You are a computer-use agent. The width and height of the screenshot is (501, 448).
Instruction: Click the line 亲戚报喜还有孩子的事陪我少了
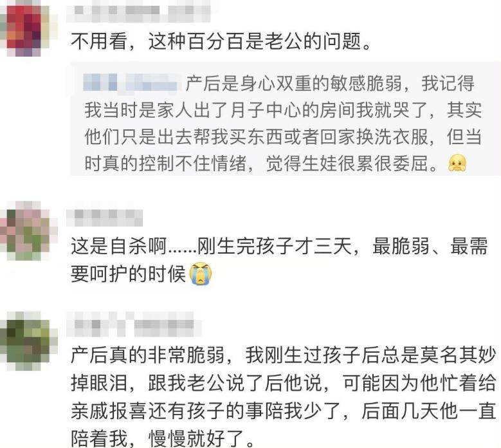[283, 411]
